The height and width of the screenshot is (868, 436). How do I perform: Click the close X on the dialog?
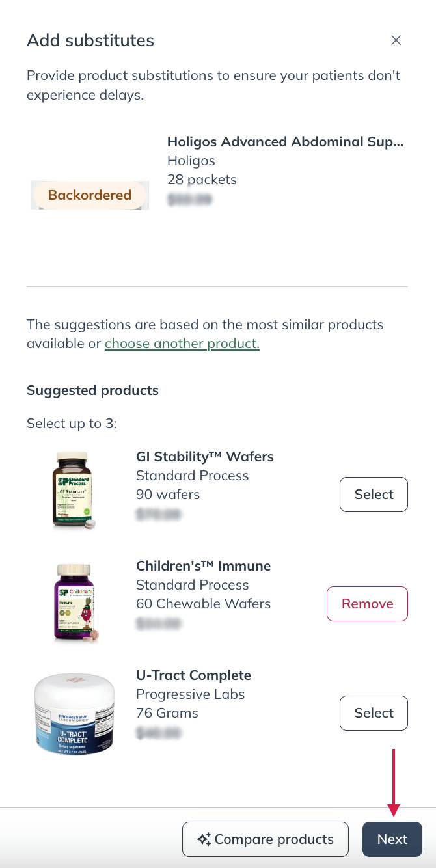(396, 40)
